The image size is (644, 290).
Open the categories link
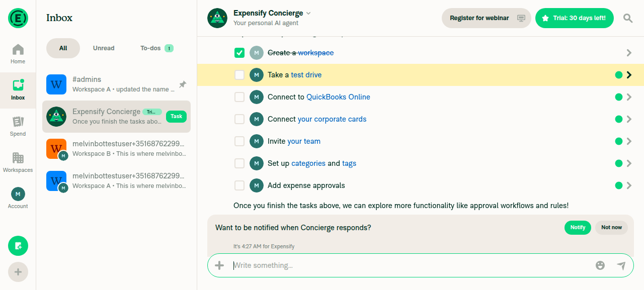(x=308, y=163)
